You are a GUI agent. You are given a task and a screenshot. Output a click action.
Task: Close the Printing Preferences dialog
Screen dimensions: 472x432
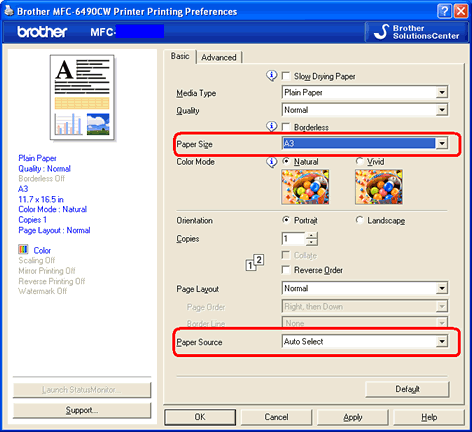tap(461, 11)
